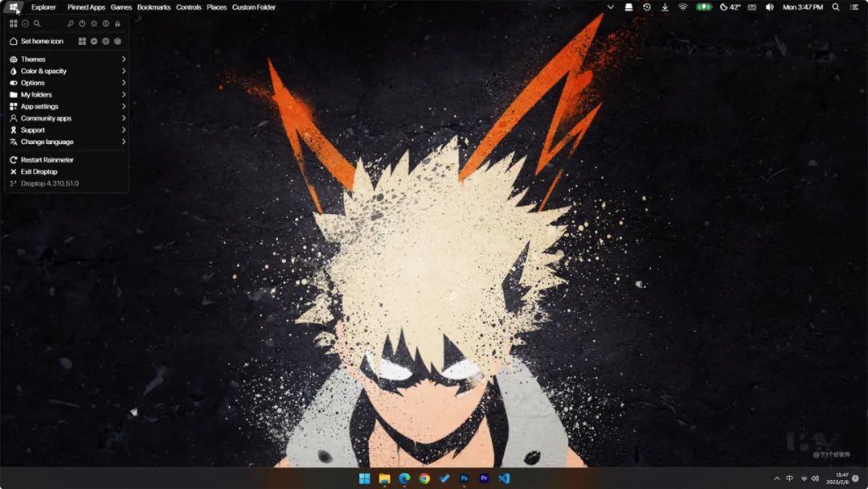Open the Places menu

pos(217,7)
